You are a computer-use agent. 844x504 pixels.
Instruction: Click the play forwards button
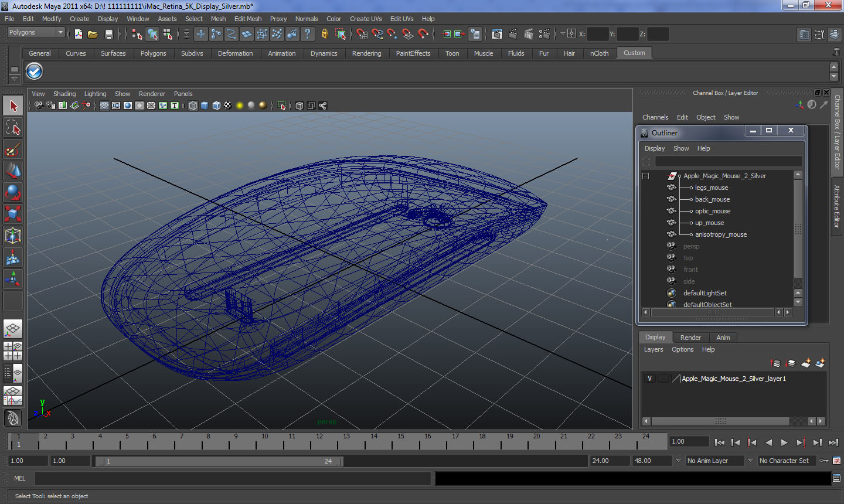(784, 442)
